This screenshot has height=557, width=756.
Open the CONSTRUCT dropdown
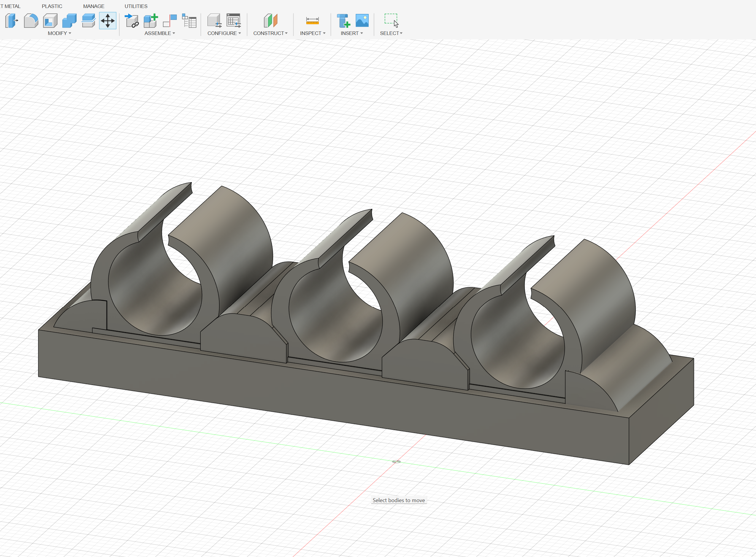270,33
